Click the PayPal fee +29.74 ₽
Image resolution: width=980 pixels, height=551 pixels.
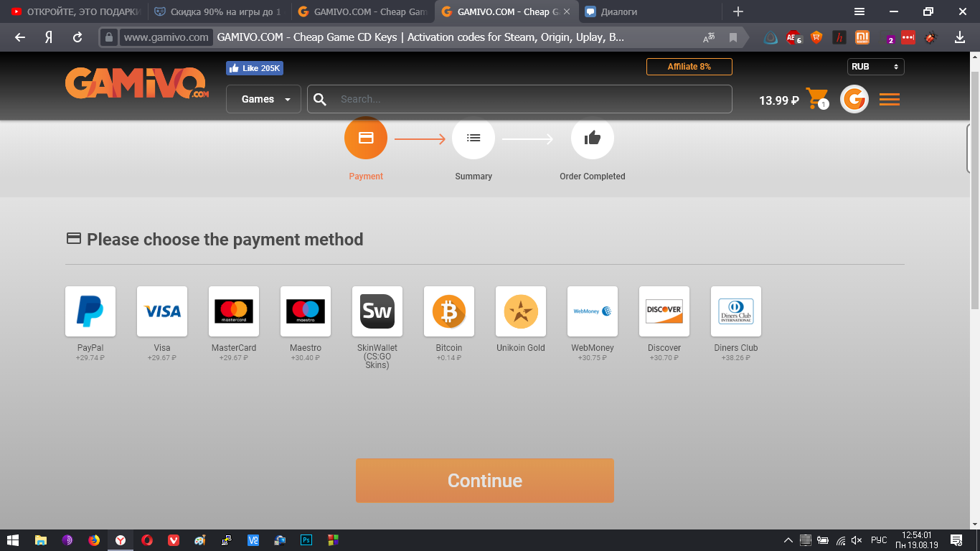tap(90, 357)
